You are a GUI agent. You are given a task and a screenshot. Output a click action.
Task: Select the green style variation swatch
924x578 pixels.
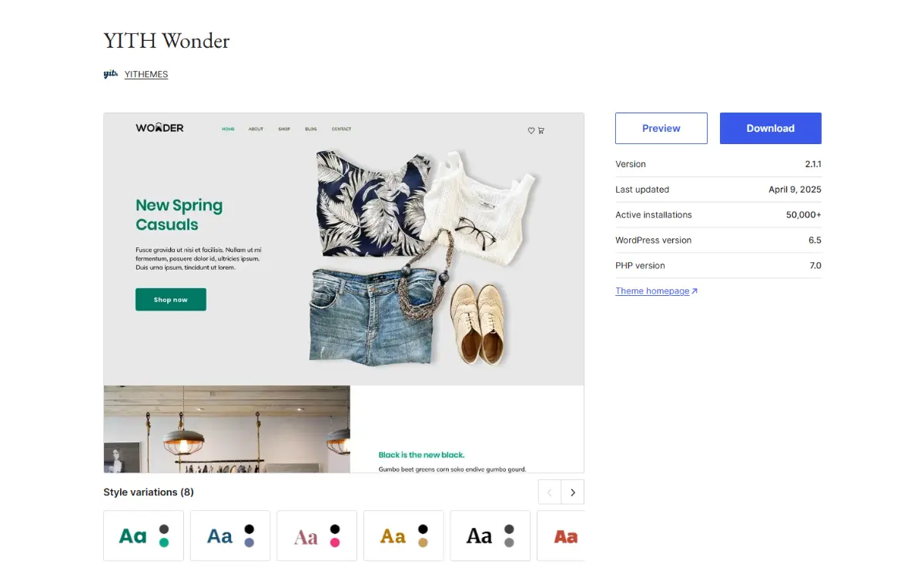click(143, 536)
